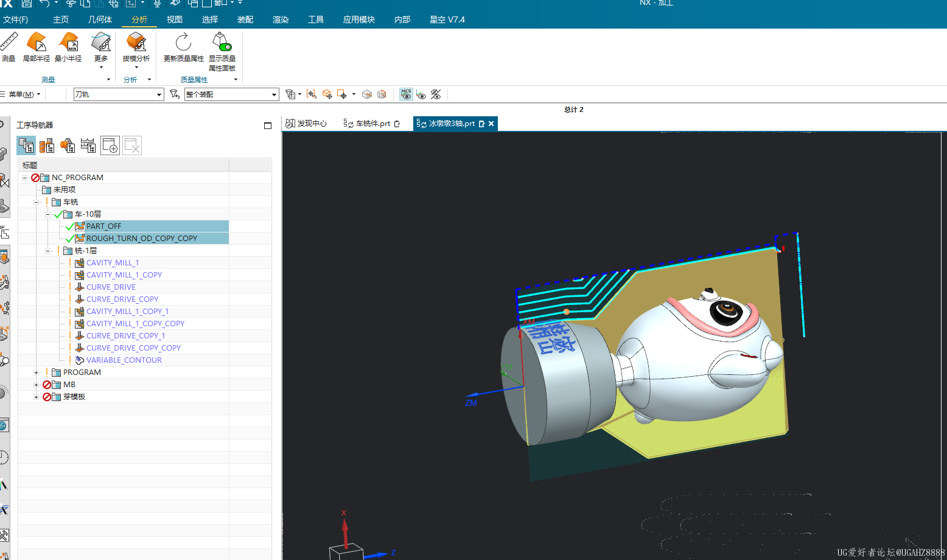Expand the MB folder
Image resolution: width=947 pixels, height=560 pixels.
37,385
